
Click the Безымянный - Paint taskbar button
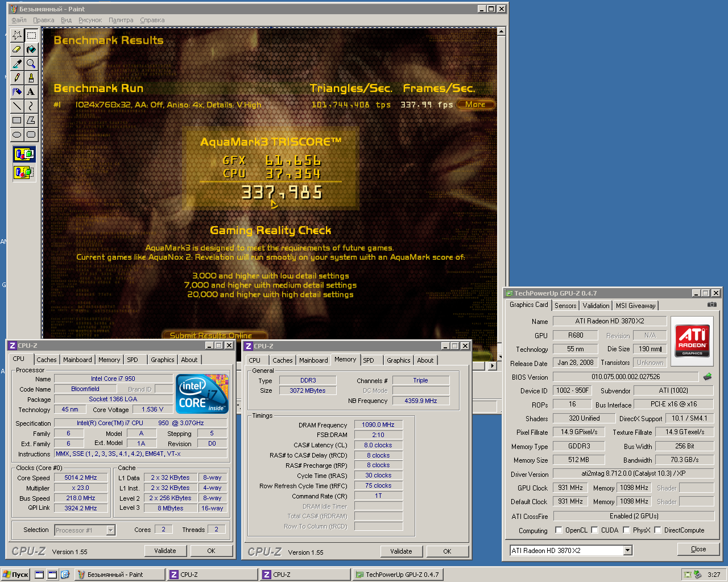pos(119,575)
